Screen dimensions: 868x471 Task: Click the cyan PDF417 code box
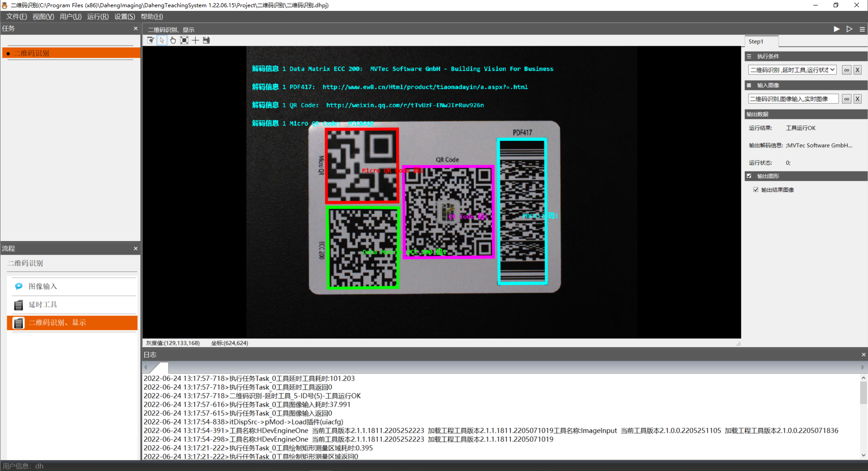(x=523, y=211)
